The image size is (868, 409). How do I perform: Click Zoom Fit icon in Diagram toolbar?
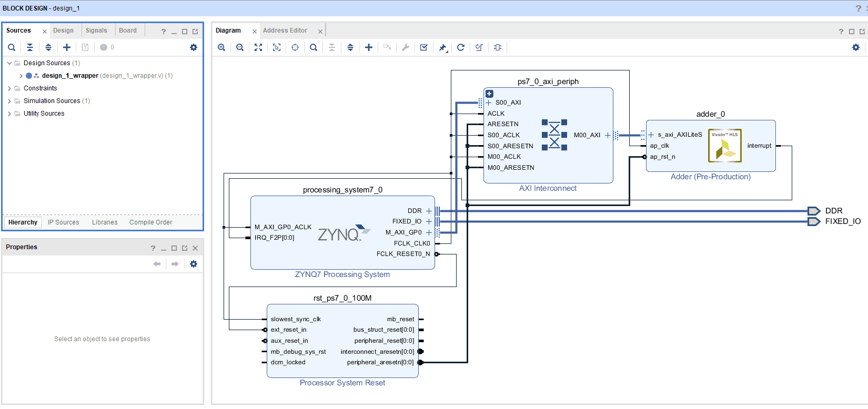coord(258,47)
